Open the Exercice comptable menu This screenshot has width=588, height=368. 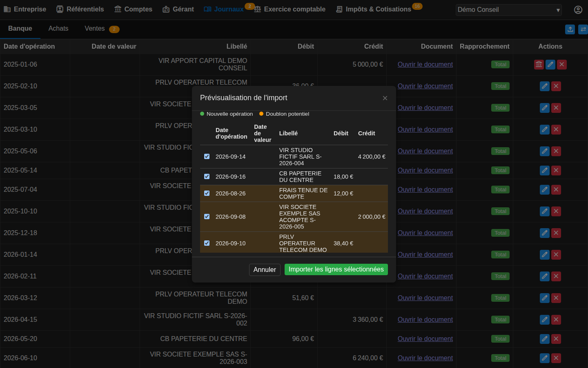coord(290,9)
